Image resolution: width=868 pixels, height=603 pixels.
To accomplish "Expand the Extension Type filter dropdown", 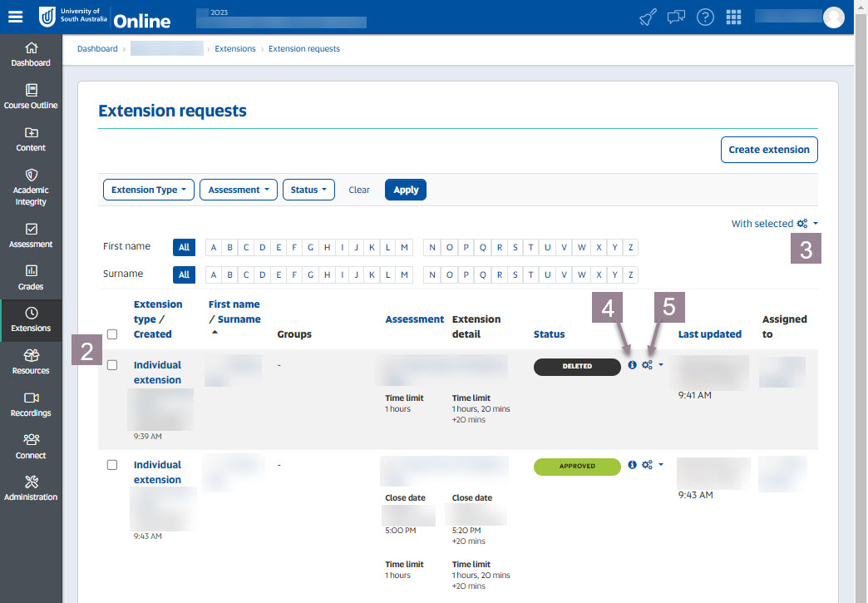I will 148,190.
